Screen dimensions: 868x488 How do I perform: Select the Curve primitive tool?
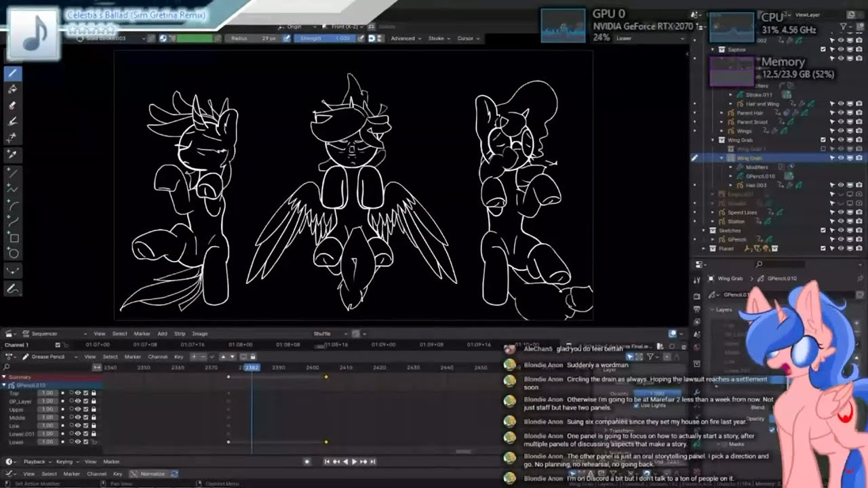[x=14, y=222]
